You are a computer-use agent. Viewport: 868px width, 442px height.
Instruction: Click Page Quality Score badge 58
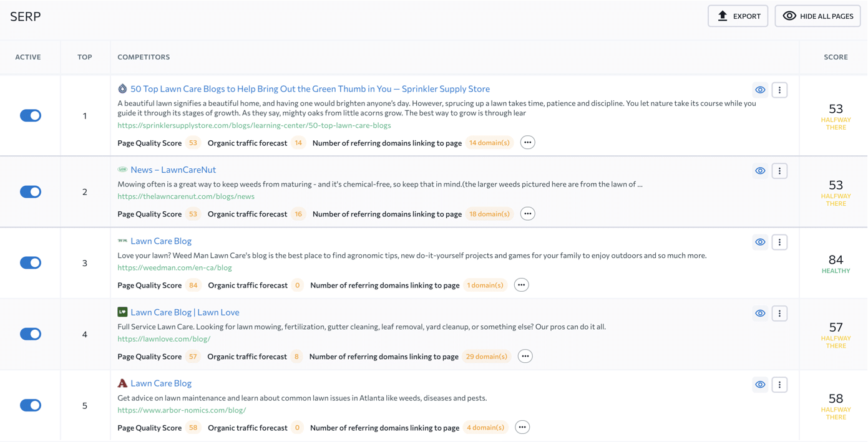click(x=193, y=428)
